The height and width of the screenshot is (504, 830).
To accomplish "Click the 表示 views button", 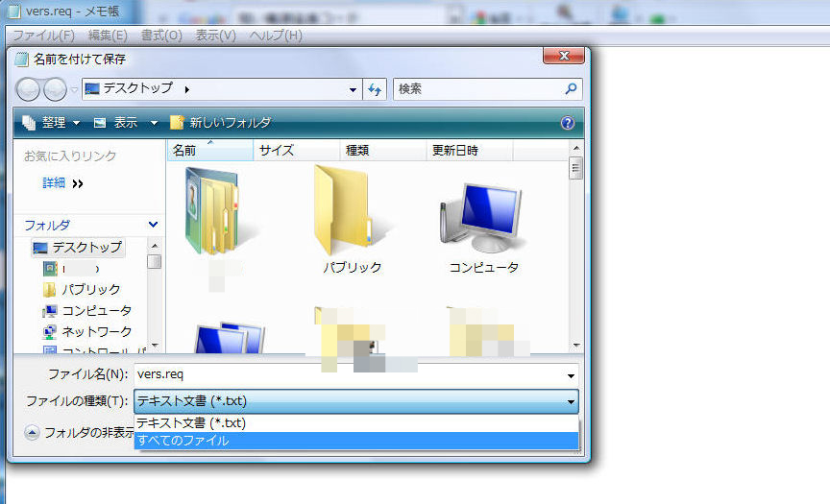I will click(116, 123).
